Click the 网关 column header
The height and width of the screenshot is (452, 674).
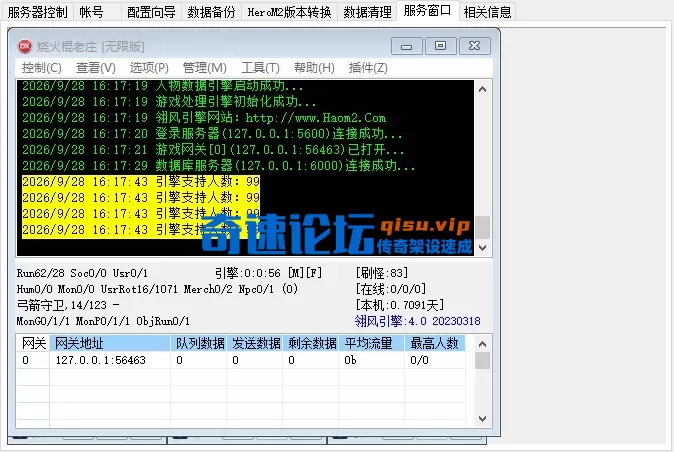[x=34, y=343]
